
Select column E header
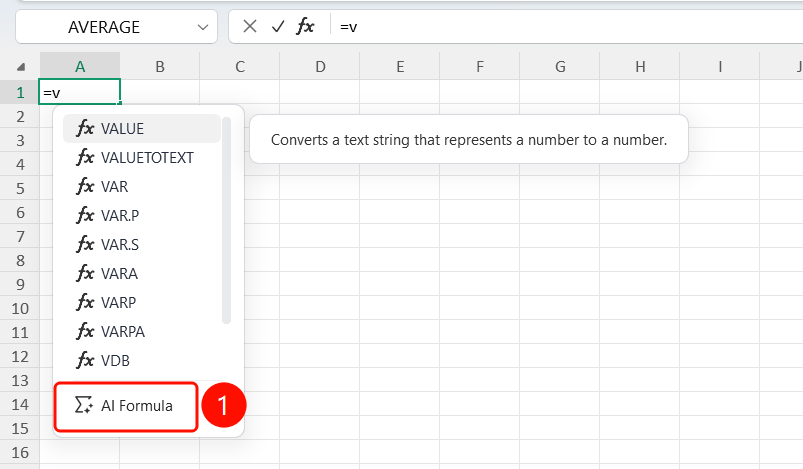[400, 67]
